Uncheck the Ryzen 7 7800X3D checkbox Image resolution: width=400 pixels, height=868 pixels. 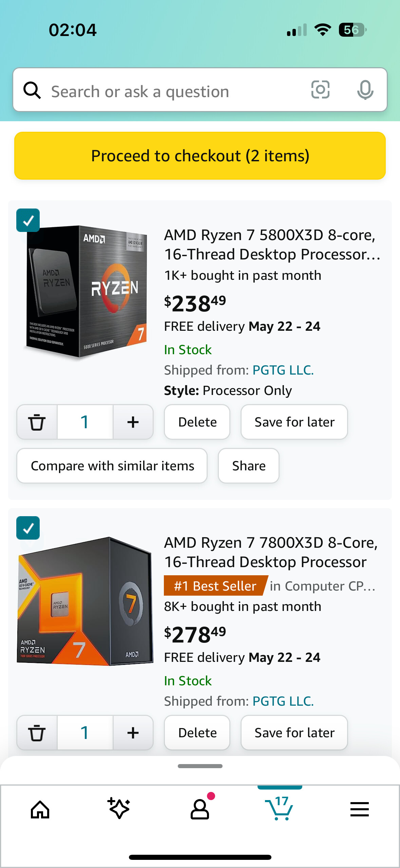[28, 528]
